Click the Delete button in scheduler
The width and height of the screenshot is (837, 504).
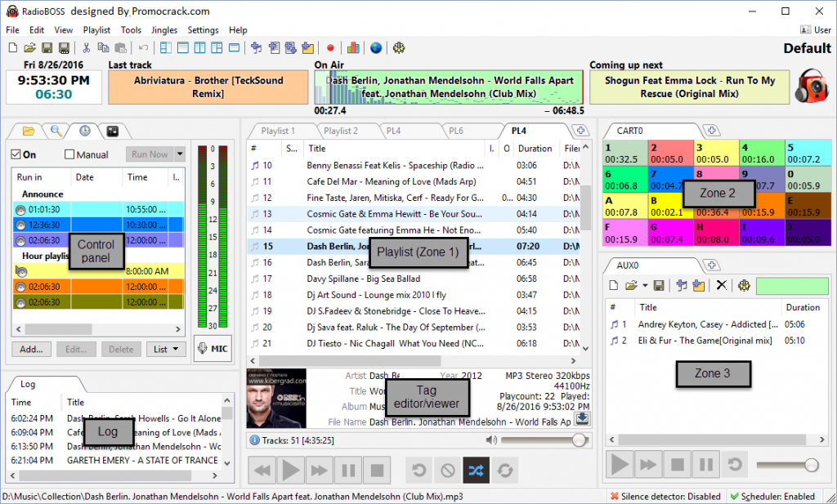pyautogui.click(x=121, y=350)
